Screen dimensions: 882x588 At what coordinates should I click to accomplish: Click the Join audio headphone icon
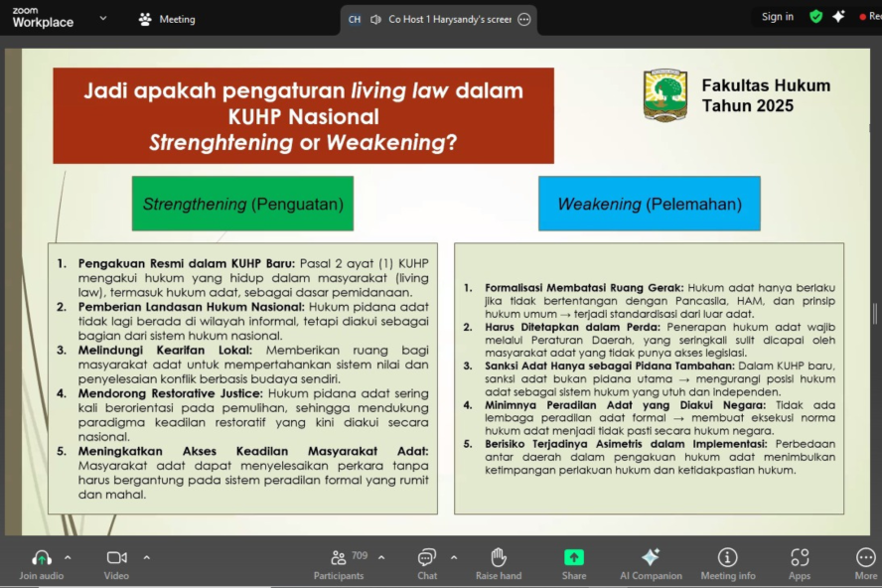(42, 558)
